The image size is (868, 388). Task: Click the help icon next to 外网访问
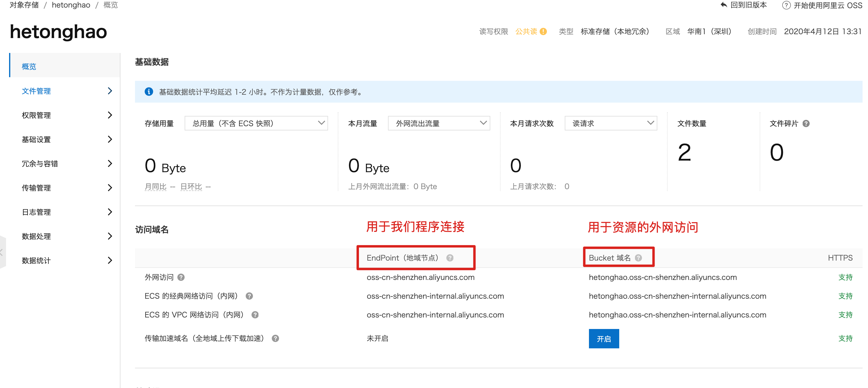click(181, 277)
